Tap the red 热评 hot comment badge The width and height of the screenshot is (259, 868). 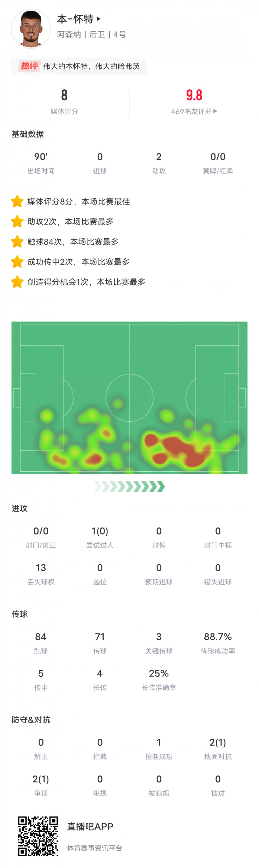pos(29,66)
